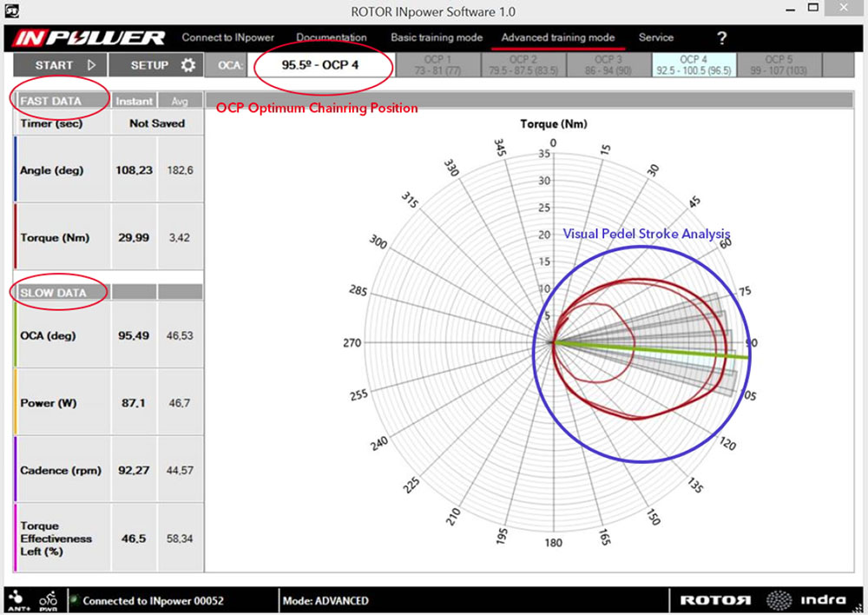Screen dimensions: 868x615
Task: Open Connect to INpower menu
Action: 227,37
